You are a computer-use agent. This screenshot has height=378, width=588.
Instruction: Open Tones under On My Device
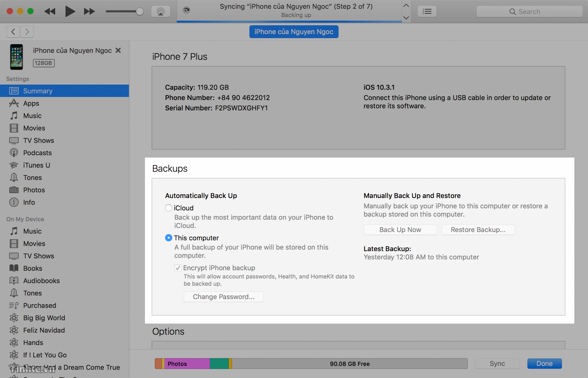[64, 293]
